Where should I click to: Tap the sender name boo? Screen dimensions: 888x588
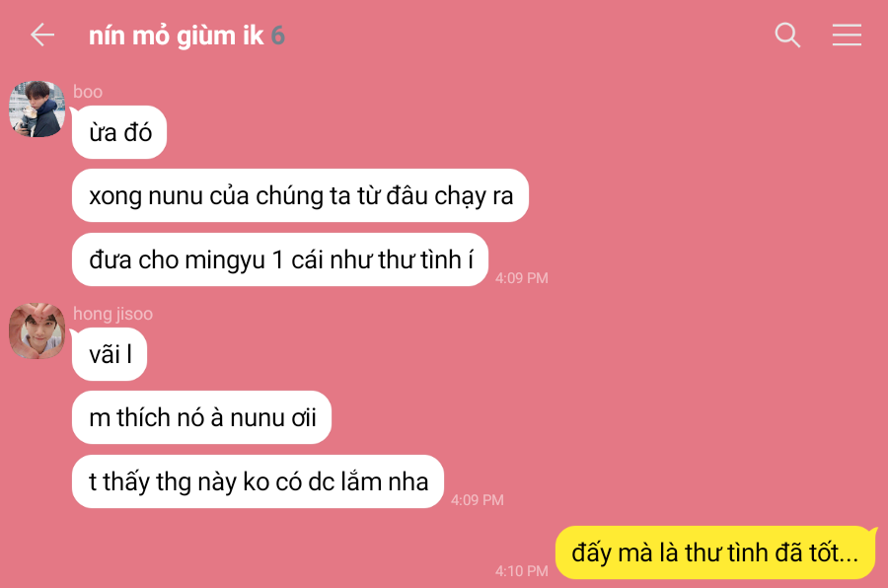(x=88, y=92)
